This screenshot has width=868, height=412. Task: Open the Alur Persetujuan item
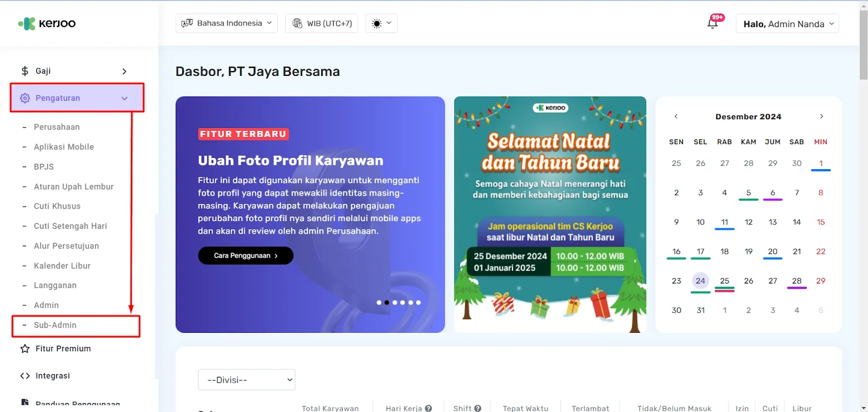point(66,246)
